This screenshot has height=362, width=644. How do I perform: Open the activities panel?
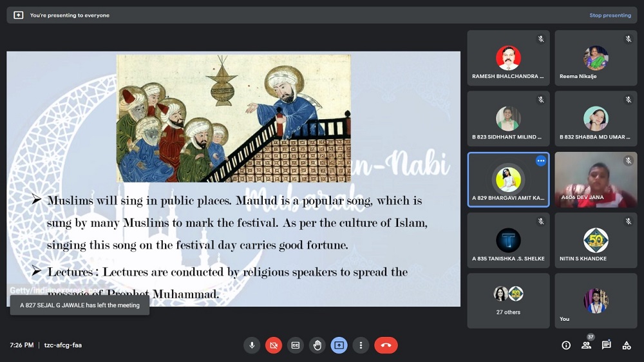click(626, 345)
